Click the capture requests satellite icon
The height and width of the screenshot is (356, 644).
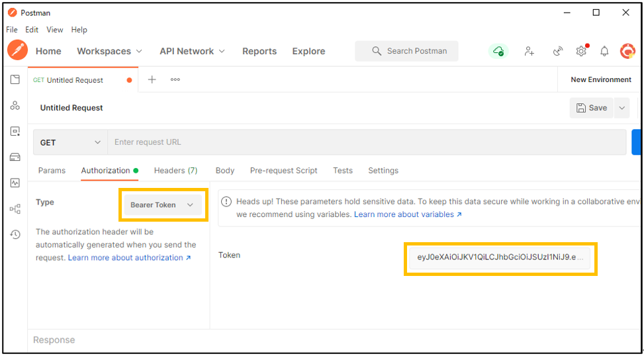click(558, 51)
